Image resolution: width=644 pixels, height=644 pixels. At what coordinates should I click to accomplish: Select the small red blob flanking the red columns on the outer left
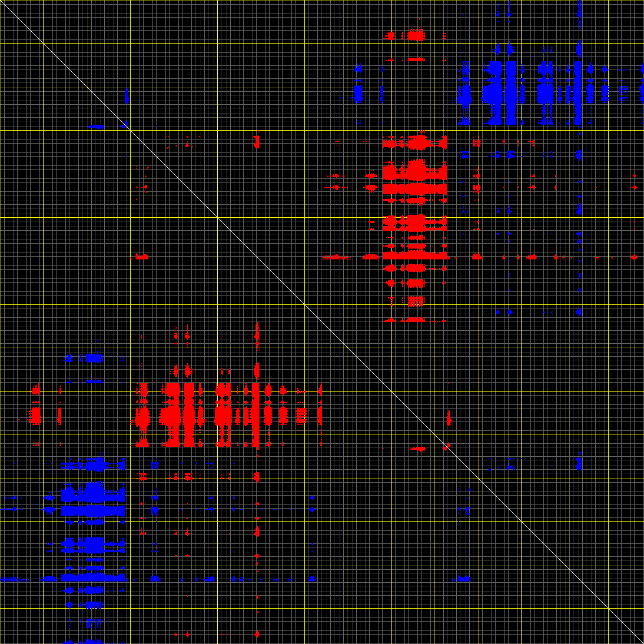click(x=35, y=415)
